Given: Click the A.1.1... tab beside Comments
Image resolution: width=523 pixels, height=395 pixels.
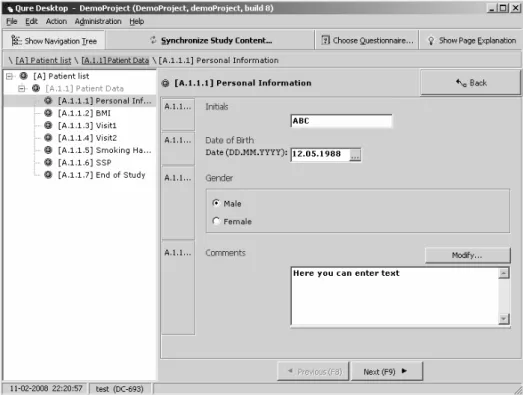Looking at the screenshot, I should pyautogui.click(x=178, y=288).
